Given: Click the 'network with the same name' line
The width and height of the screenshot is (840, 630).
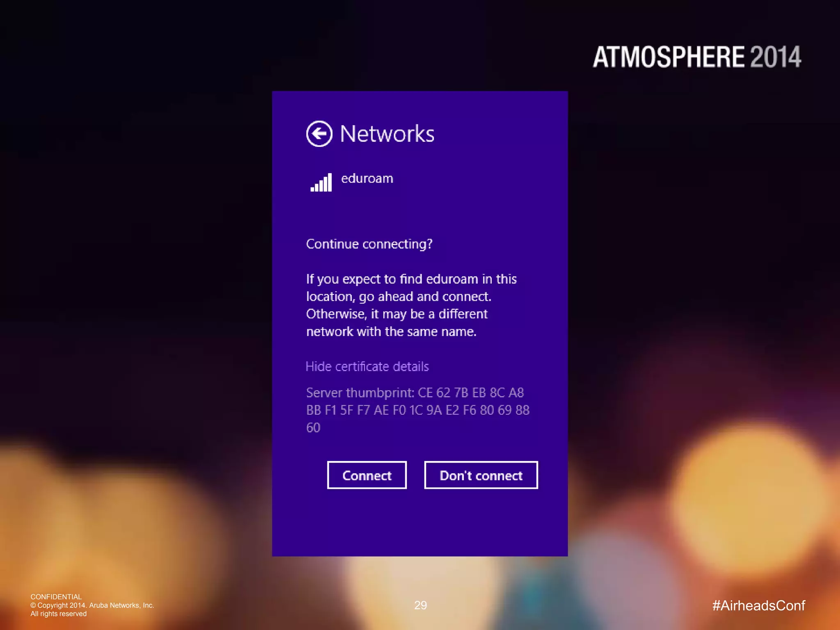Looking at the screenshot, I should 391,331.
